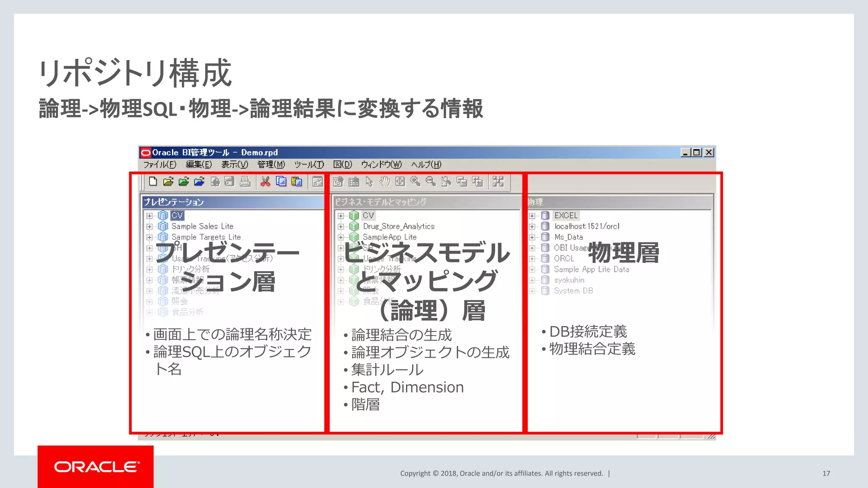The image size is (868, 488).
Task: Click the fit-to-window crosshair icon
Action: (x=400, y=182)
